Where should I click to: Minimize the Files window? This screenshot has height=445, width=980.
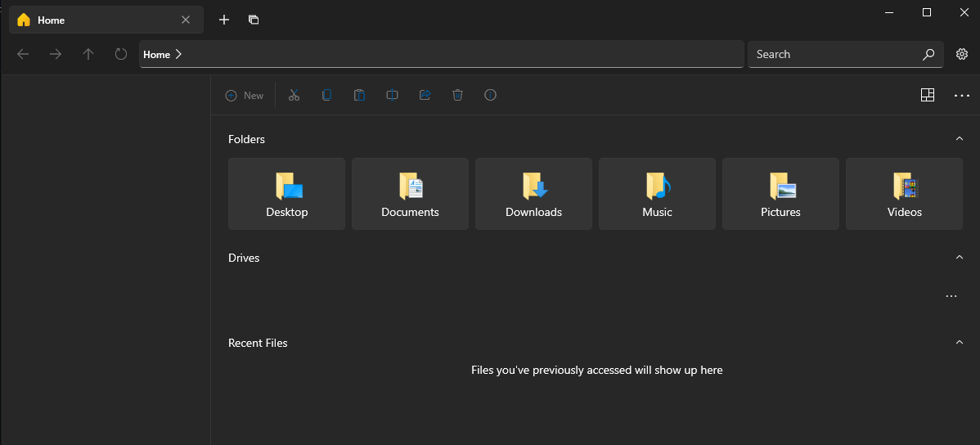click(x=889, y=12)
